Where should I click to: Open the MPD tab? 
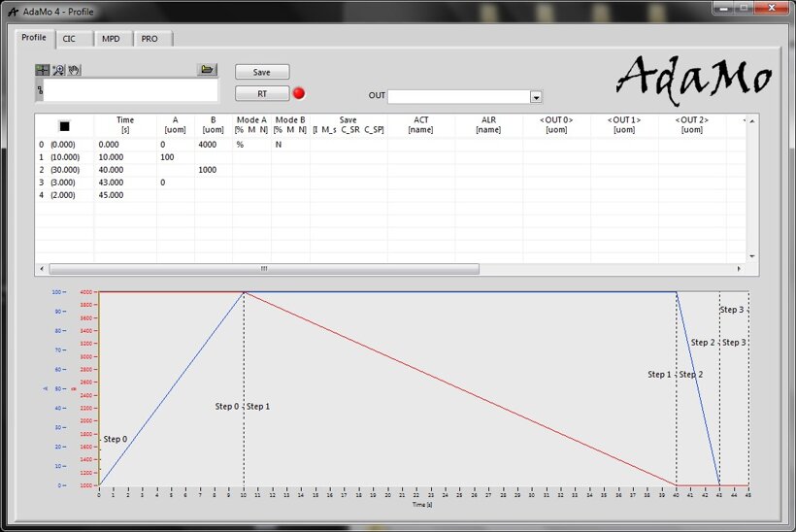111,39
